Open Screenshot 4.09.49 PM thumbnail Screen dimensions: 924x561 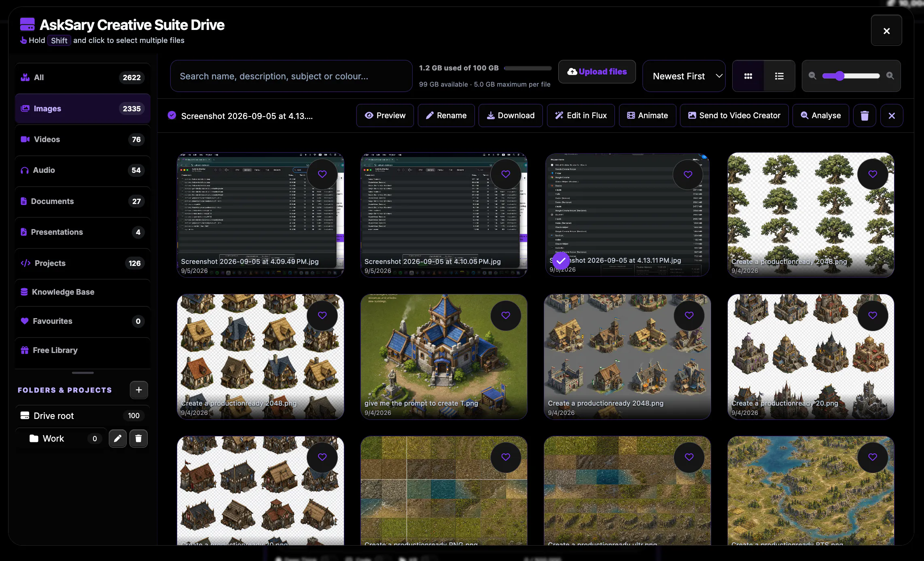(x=261, y=215)
